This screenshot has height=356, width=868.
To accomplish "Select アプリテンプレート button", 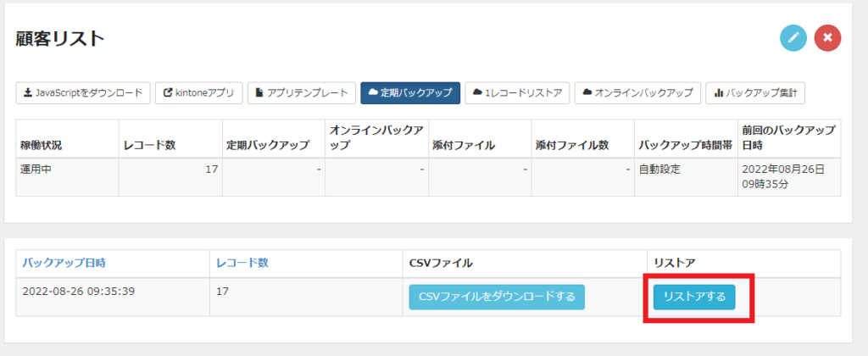I will coord(302,93).
